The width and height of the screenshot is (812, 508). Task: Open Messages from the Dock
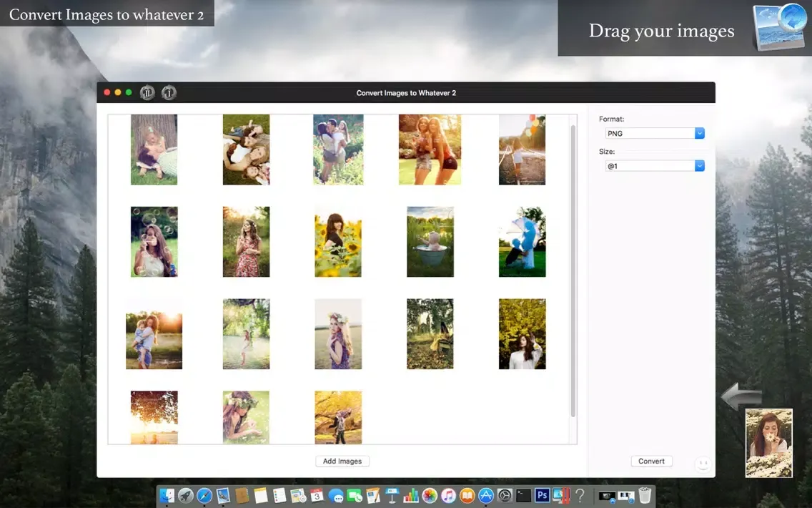pos(337,495)
